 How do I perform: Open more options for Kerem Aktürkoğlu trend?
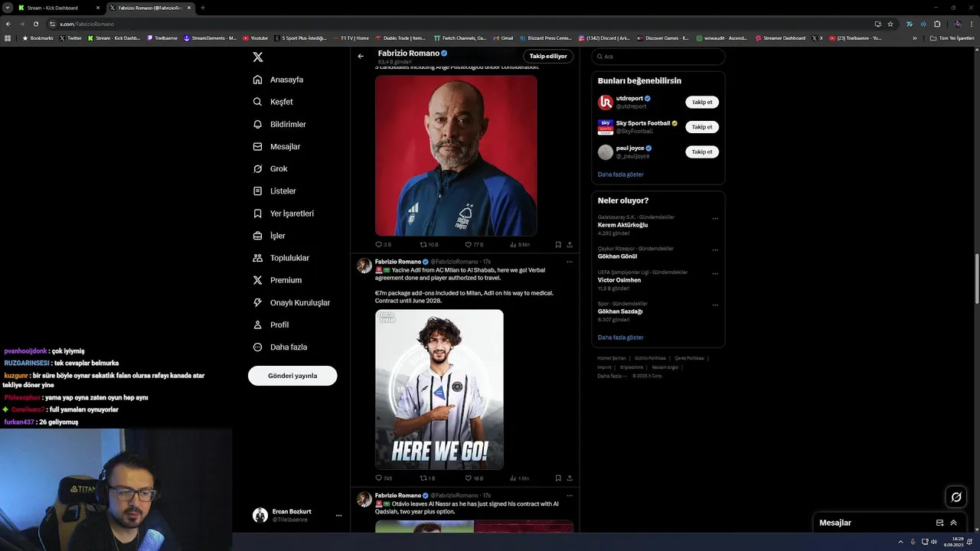[715, 218]
